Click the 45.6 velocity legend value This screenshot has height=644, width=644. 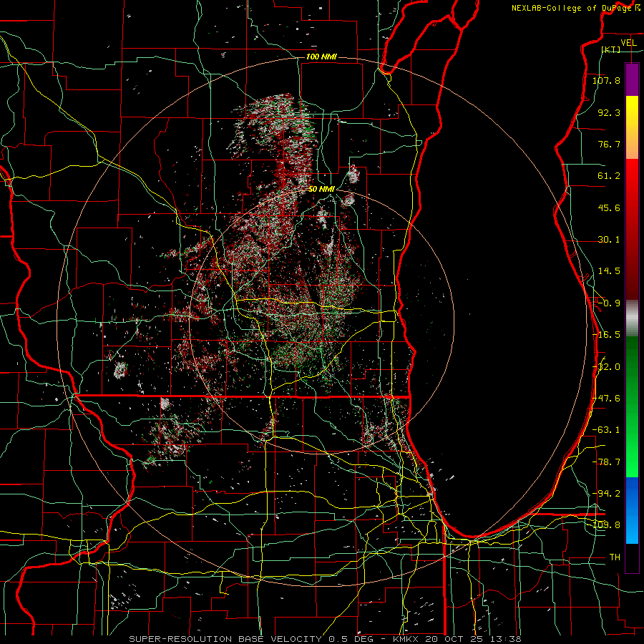[609, 208]
